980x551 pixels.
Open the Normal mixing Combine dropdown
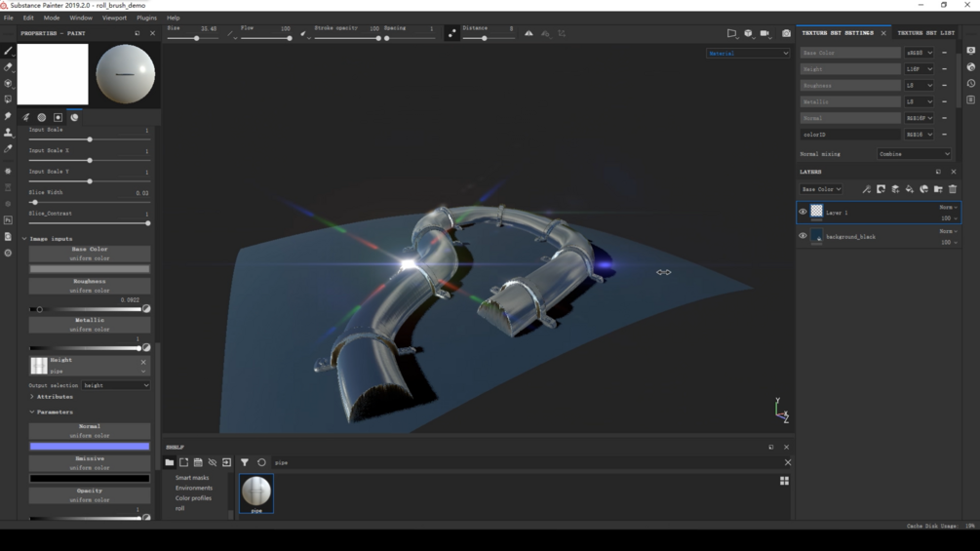915,154
